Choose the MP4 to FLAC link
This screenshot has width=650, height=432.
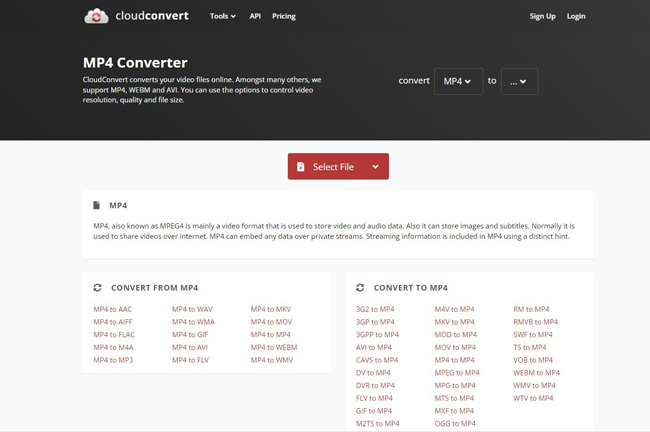click(114, 335)
